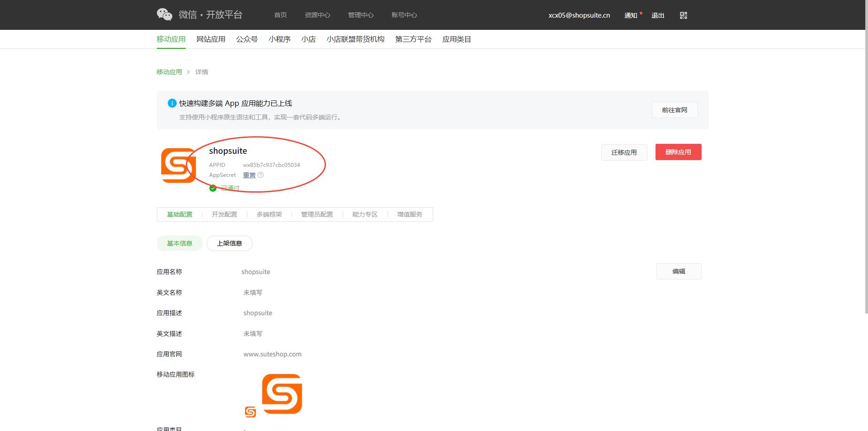Image resolution: width=868 pixels, height=431 pixels.
Task: Select 基础配置 config tab
Action: pos(179,214)
